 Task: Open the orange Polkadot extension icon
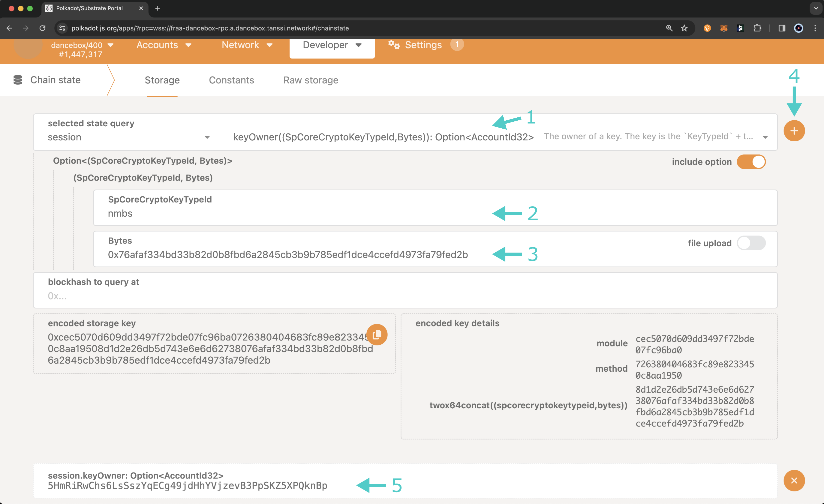coord(707,28)
